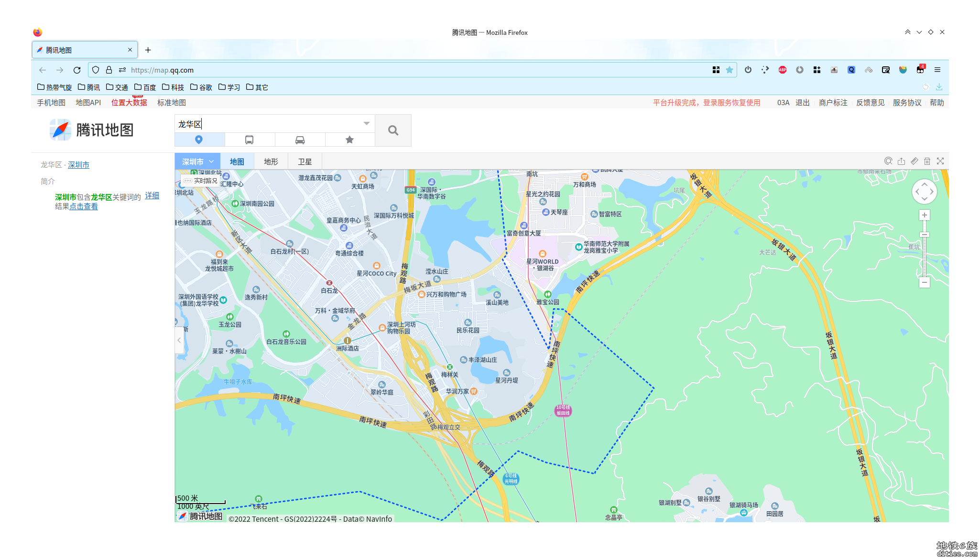
Task: Open 地图API menu item
Action: [x=88, y=102]
